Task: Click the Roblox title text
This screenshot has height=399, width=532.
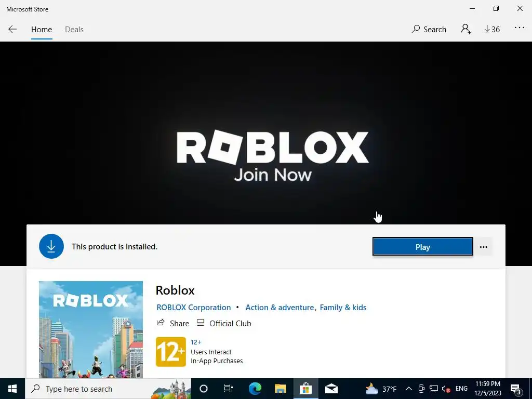Action: pyautogui.click(x=175, y=290)
